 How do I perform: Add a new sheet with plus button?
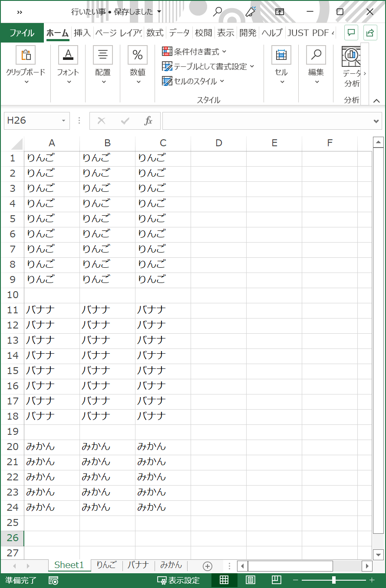(x=208, y=566)
